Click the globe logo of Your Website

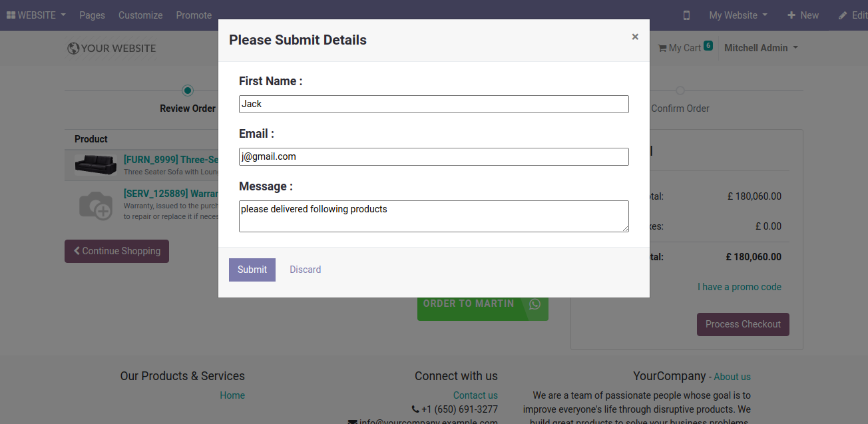tap(73, 49)
